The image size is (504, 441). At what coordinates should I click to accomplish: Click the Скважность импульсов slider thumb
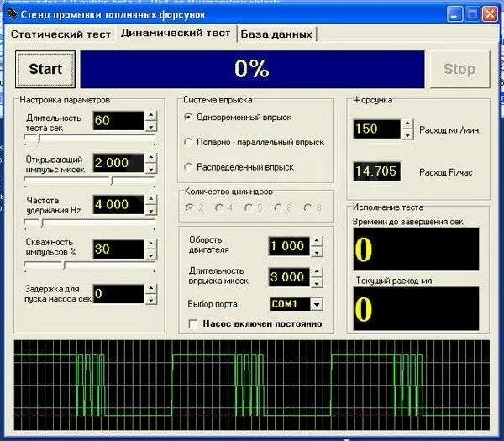pyautogui.click(x=64, y=265)
